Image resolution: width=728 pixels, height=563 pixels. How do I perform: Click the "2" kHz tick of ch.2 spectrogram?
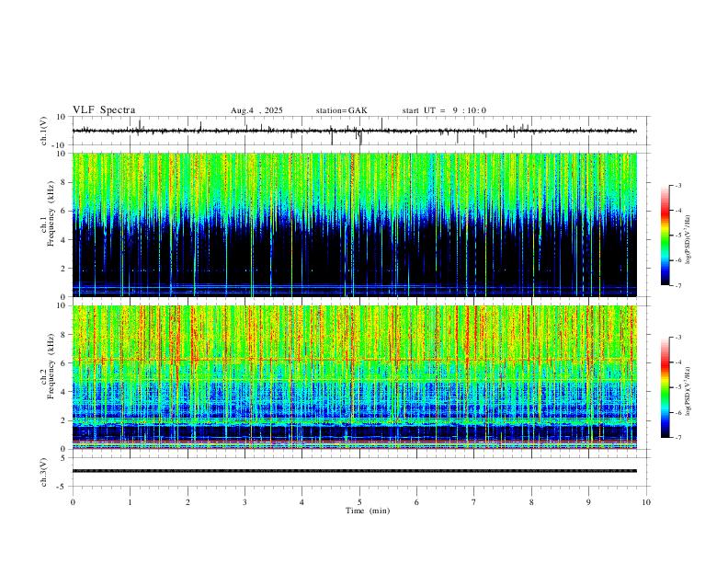(64, 420)
